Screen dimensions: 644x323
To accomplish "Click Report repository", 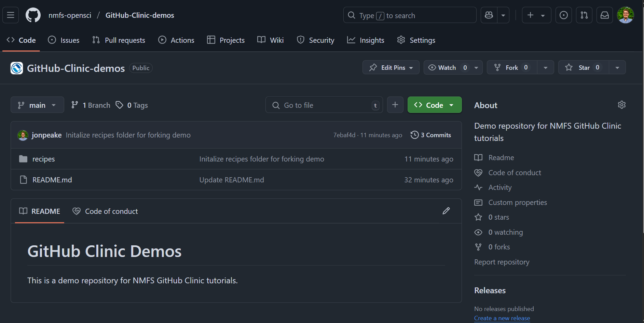I will [x=502, y=262].
